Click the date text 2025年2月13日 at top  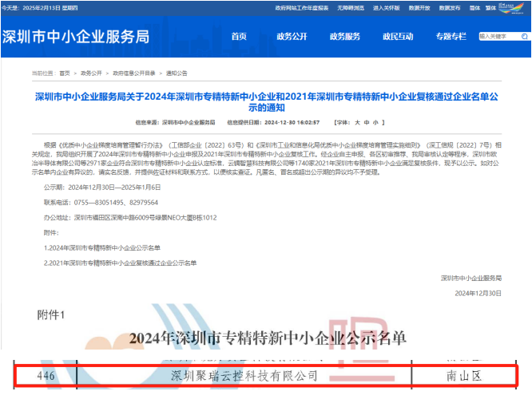coord(42,8)
